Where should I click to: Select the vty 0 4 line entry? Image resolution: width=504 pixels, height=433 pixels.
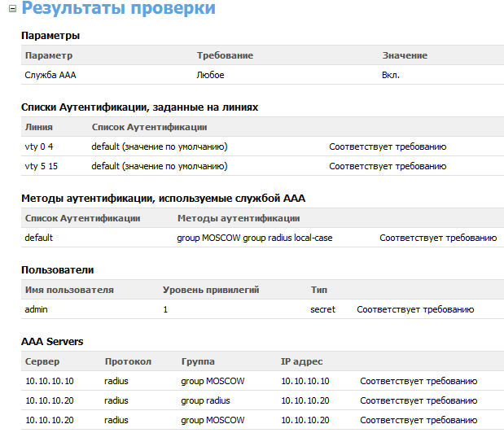click(39, 147)
